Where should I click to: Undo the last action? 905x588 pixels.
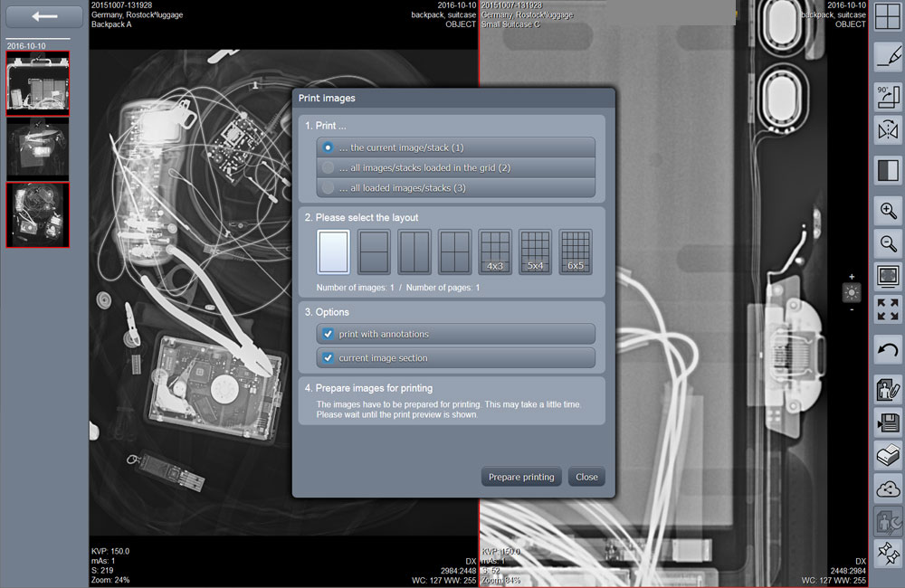point(887,348)
